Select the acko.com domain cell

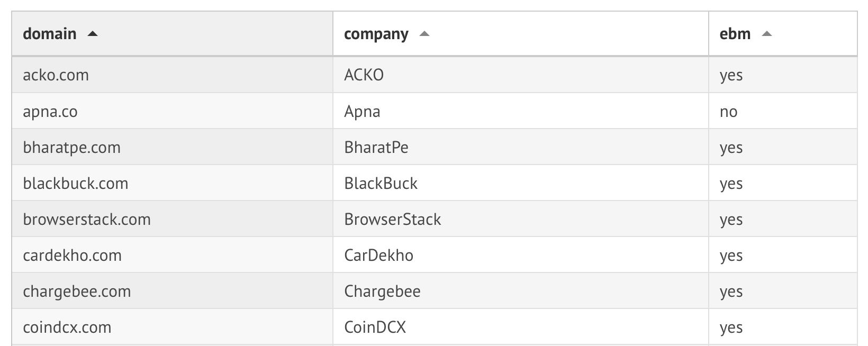[x=56, y=75]
